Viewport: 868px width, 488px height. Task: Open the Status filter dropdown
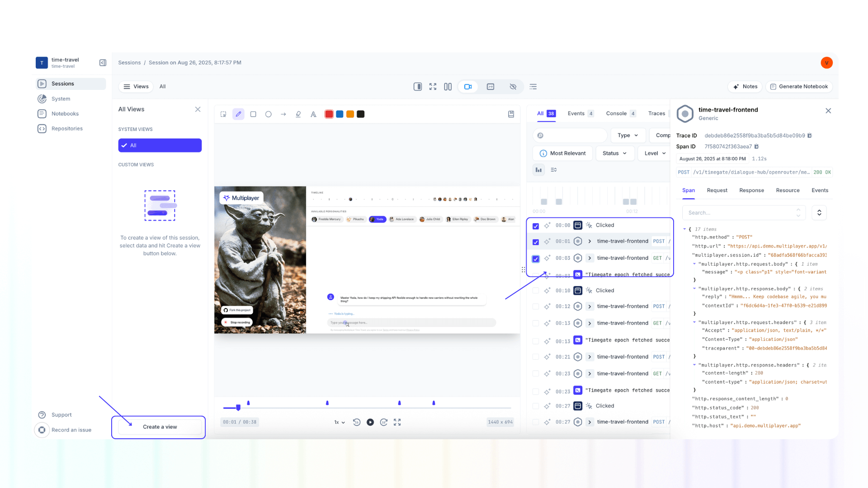click(x=615, y=153)
